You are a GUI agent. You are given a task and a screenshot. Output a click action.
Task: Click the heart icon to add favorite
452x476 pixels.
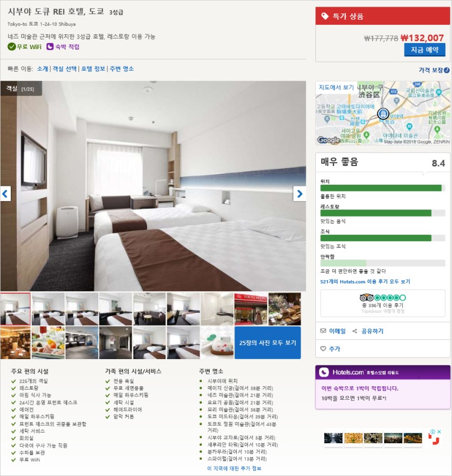[x=323, y=349]
